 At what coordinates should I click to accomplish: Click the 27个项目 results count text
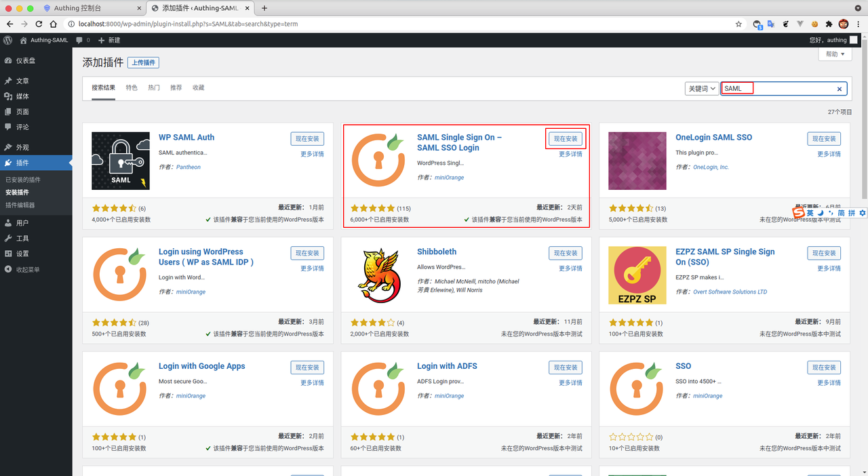coord(840,112)
